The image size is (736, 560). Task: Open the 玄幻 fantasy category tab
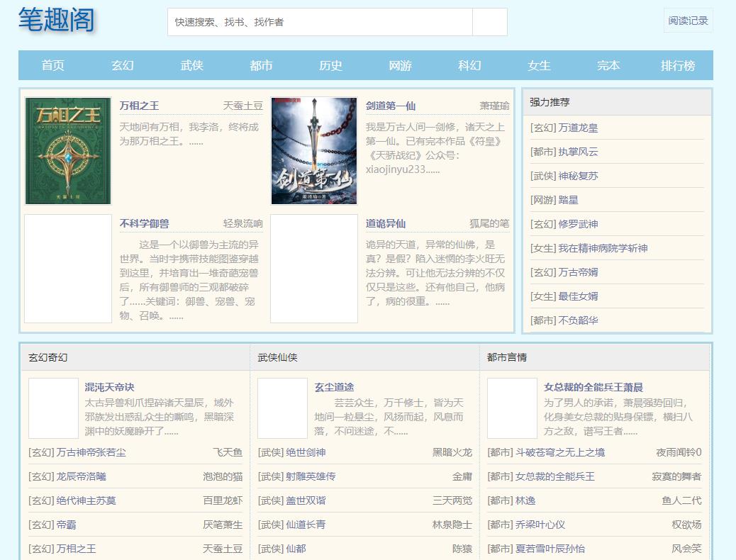click(x=123, y=65)
